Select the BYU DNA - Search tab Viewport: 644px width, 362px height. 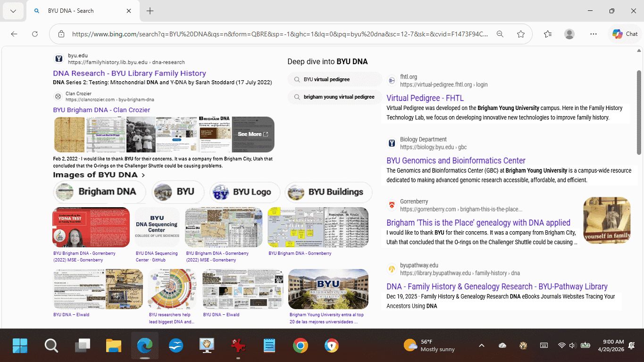coord(80,11)
